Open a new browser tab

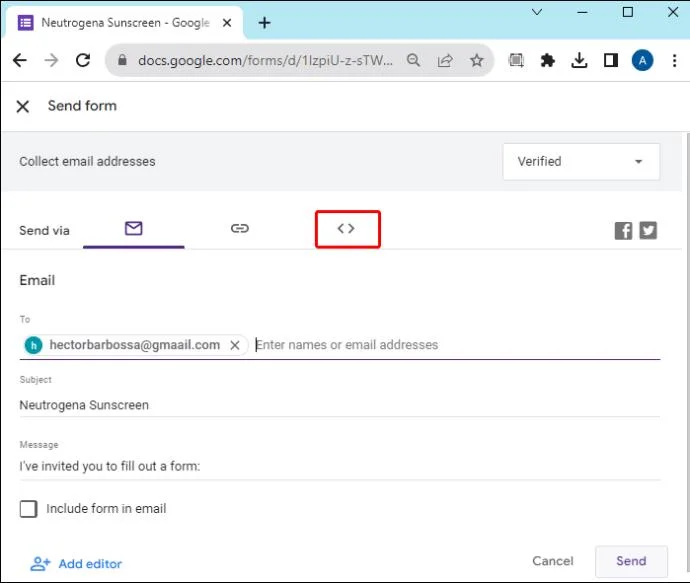(264, 22)
